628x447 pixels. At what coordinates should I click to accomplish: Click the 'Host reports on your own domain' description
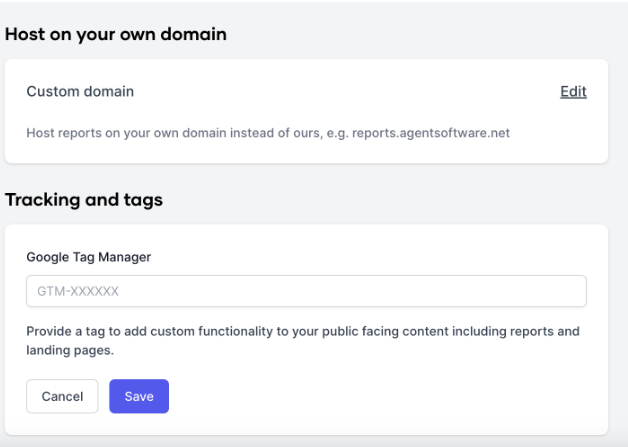pos(268,133)
